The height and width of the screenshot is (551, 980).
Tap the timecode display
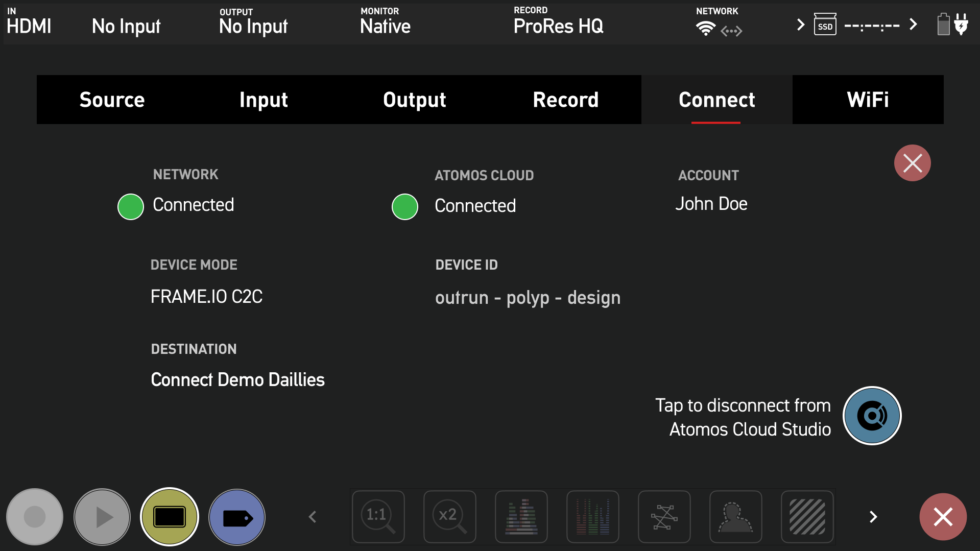coord(872,26)
